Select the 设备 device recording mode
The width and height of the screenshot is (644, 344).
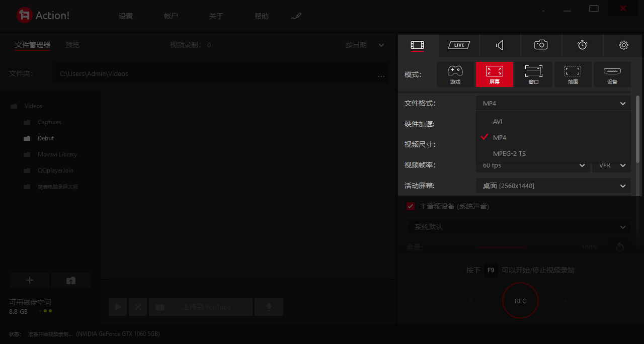point(612,74)
